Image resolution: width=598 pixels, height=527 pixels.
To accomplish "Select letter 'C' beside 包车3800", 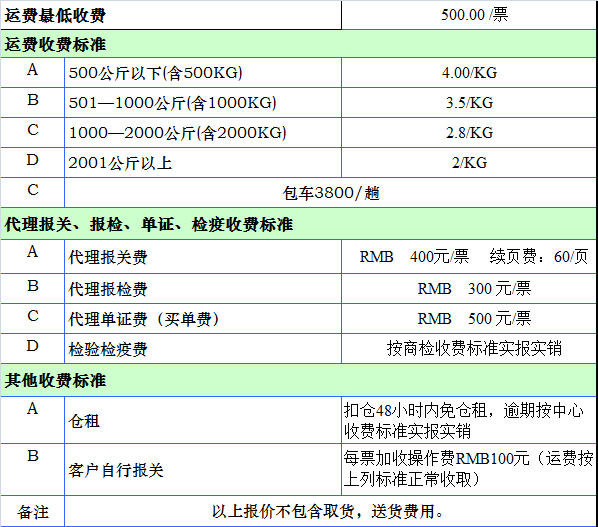I will click(32, 190).
